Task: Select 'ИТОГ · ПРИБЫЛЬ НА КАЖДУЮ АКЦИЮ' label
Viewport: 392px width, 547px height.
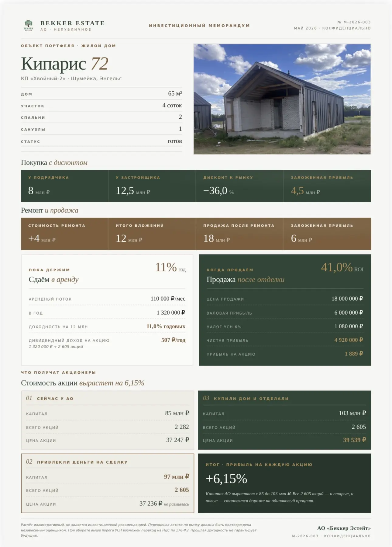Action: tap(259, 465)
